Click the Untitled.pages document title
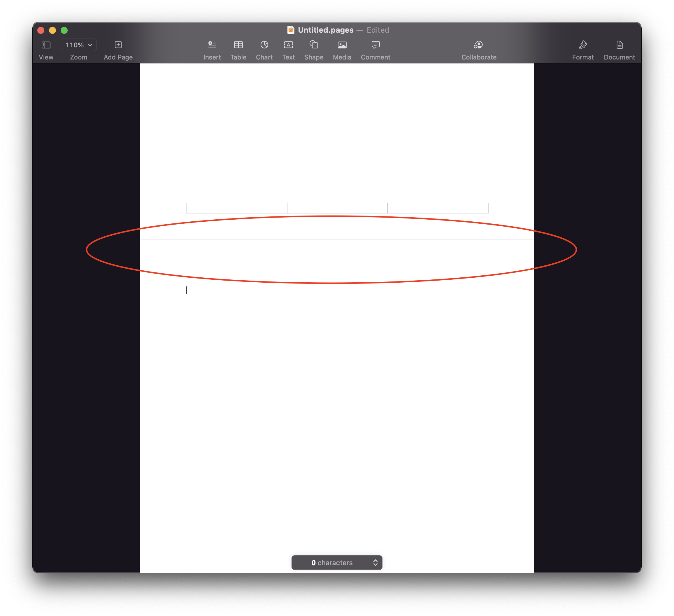The height and width of the screenshot is (616, 674). (x=325, y=30)
